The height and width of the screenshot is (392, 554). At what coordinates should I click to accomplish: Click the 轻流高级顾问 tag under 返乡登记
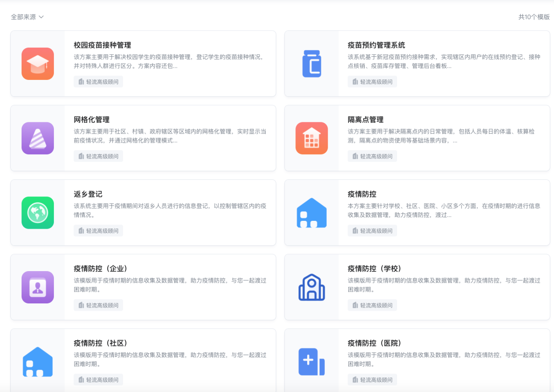98,230
